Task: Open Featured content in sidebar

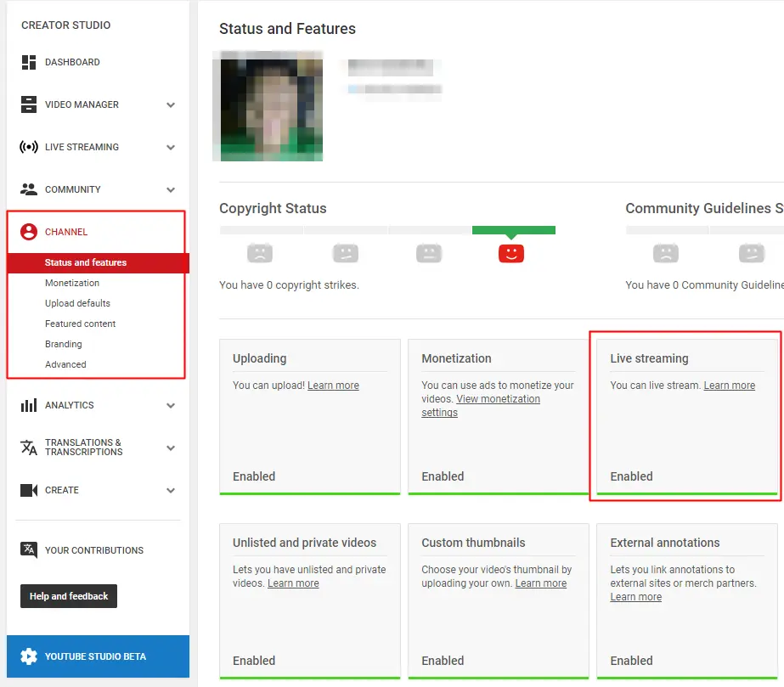Action: [80, 324]
